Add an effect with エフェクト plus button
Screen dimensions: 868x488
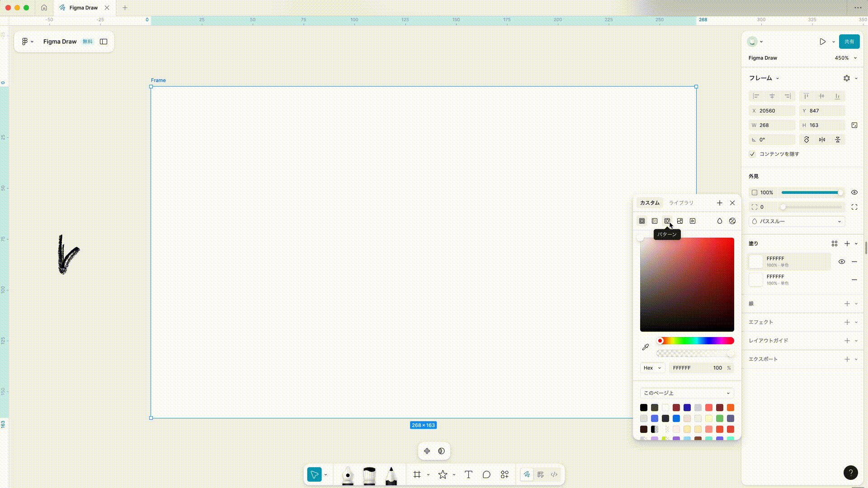pyautogui.click(x=847, y=322)
